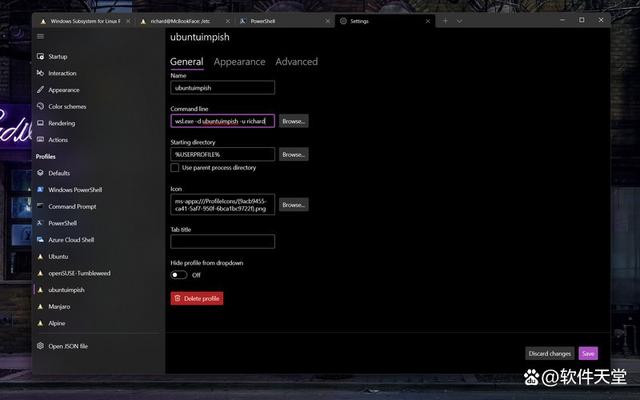Switch to the PowerShell tab
Image resolution: width=640 pixels, height=400 pixels.
click(284, 21)
